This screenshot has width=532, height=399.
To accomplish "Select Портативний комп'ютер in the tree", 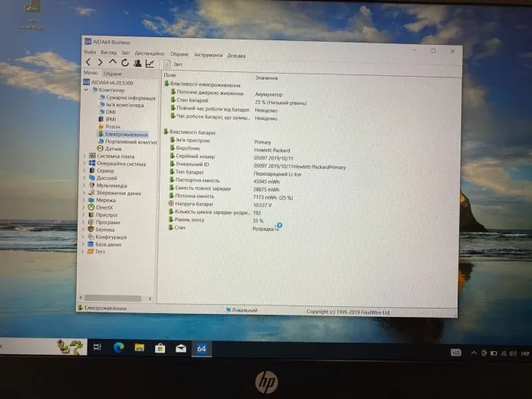I will pyautogui.click(x=127, y=142).
